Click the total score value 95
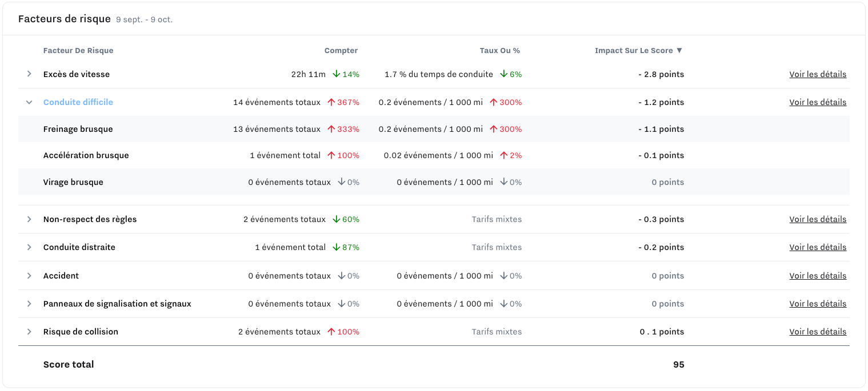The width and height of the screenshot is (868, 391). 679,364
